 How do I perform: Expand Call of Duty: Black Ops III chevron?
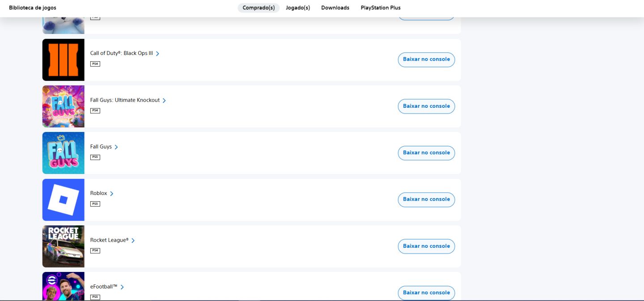click(157, 54)
